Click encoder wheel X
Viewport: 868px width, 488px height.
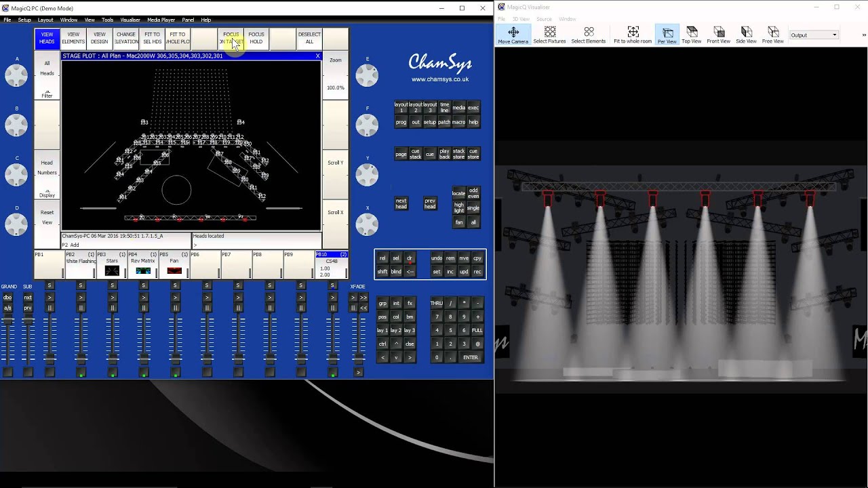click(x=367, y=224)
